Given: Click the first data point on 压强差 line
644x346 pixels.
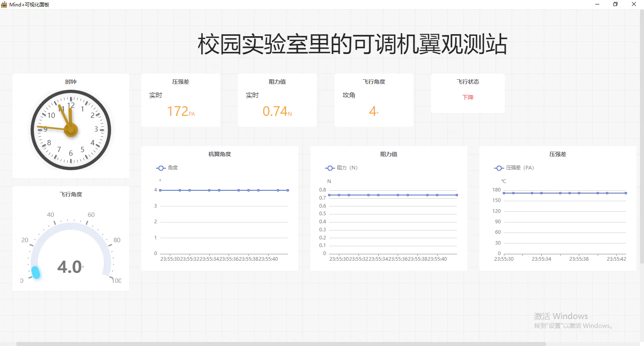Looking at the screenshot, I should click(x=504, y=193).
